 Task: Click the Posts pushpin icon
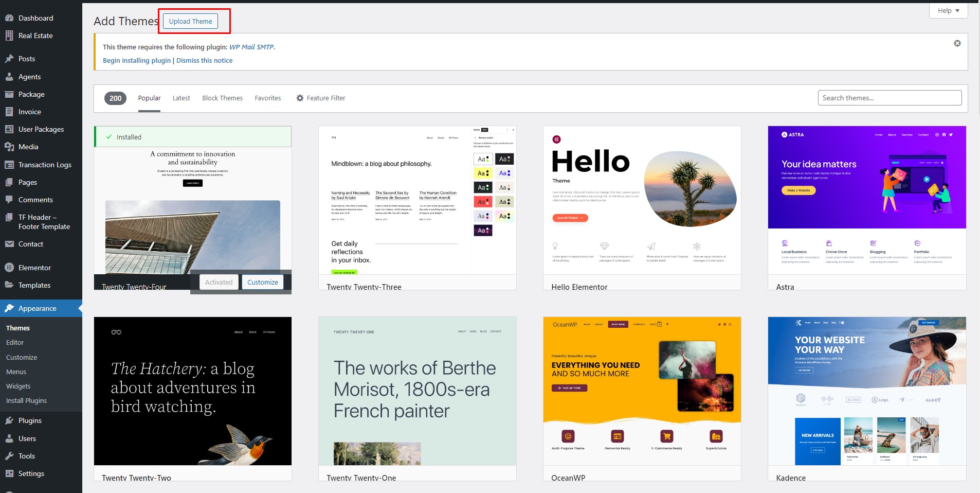9,59
